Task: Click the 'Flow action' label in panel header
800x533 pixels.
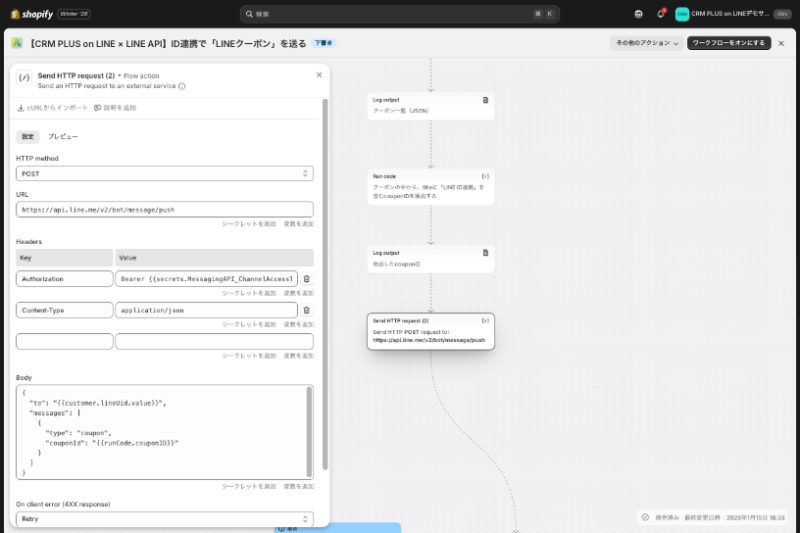Action: click(x=141, y=76)
